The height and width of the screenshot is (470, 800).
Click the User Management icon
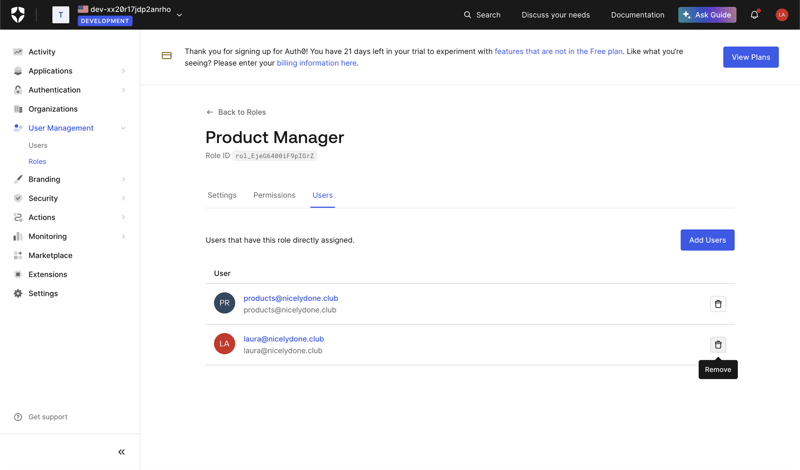18,128
